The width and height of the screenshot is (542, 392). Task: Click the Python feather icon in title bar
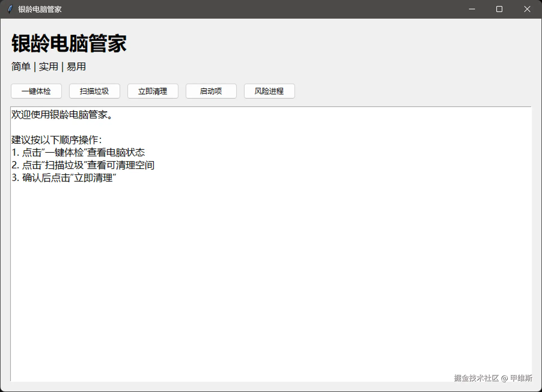10,9
